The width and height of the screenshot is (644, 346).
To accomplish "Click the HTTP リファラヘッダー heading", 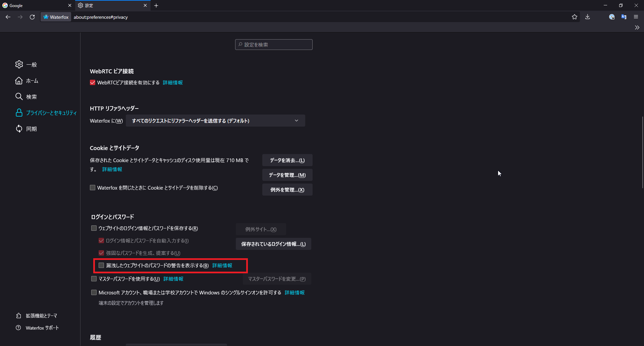I will coord(114,109).
